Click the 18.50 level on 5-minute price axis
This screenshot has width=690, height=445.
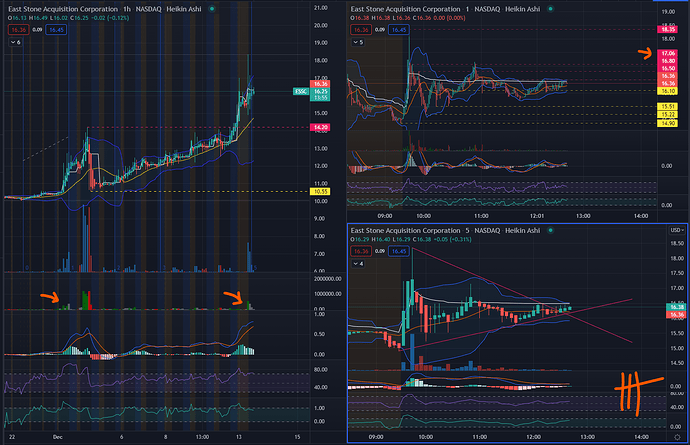coord(676,243)
